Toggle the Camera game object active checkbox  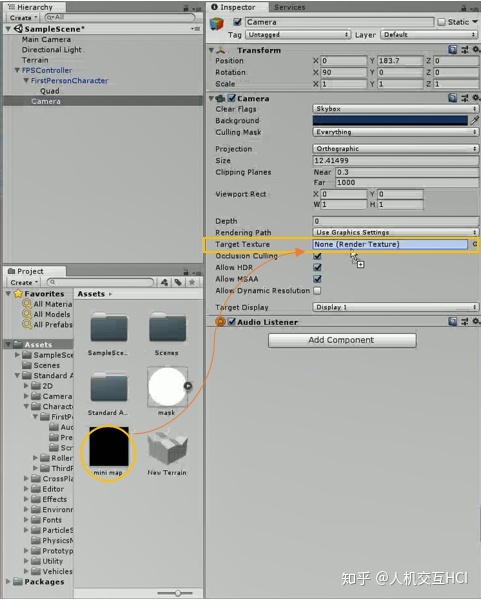(237, 22)
